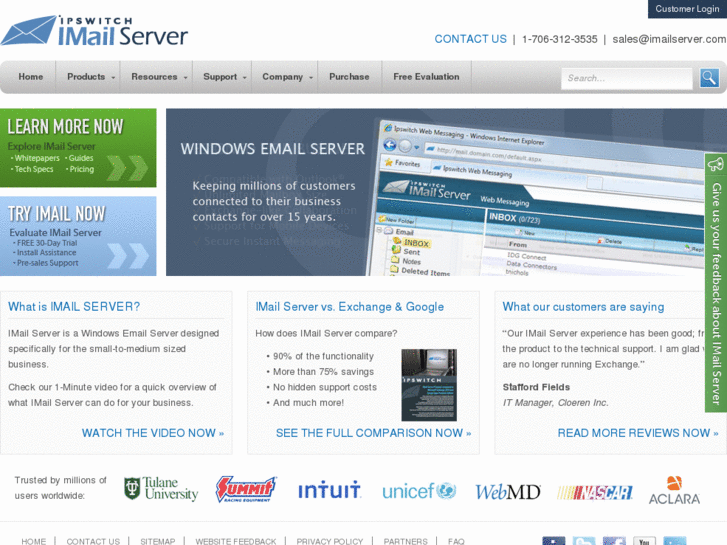Expand the Products menu arrow

(113, 78)
